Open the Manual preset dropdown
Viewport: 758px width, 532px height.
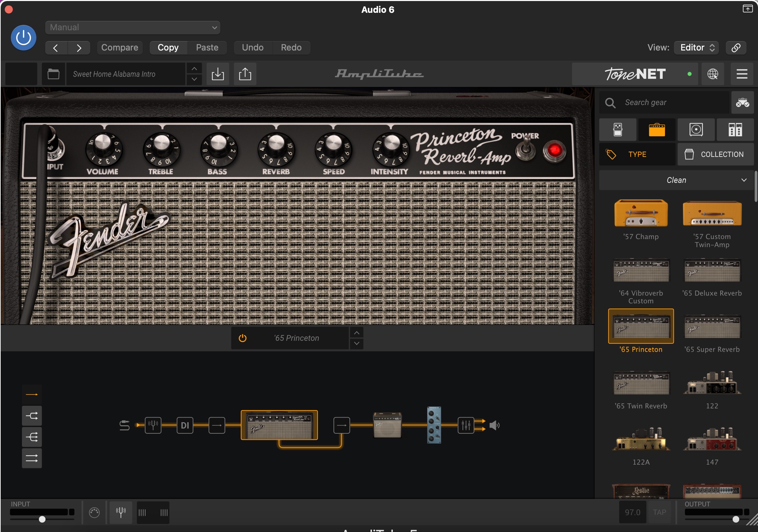tap(132, 27)
